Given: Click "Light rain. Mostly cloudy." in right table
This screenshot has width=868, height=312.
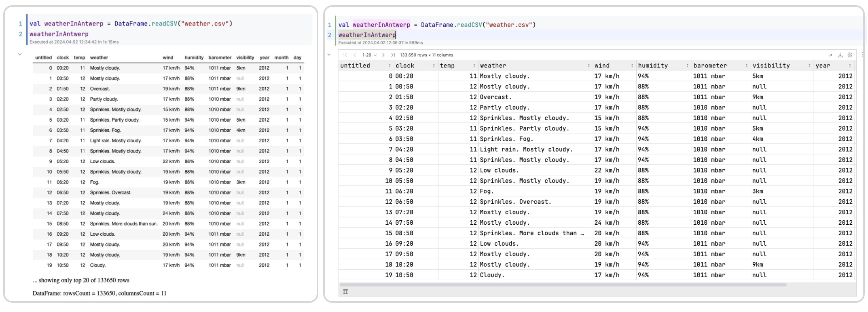Looking at the screenshot, I should coord(526,149).
